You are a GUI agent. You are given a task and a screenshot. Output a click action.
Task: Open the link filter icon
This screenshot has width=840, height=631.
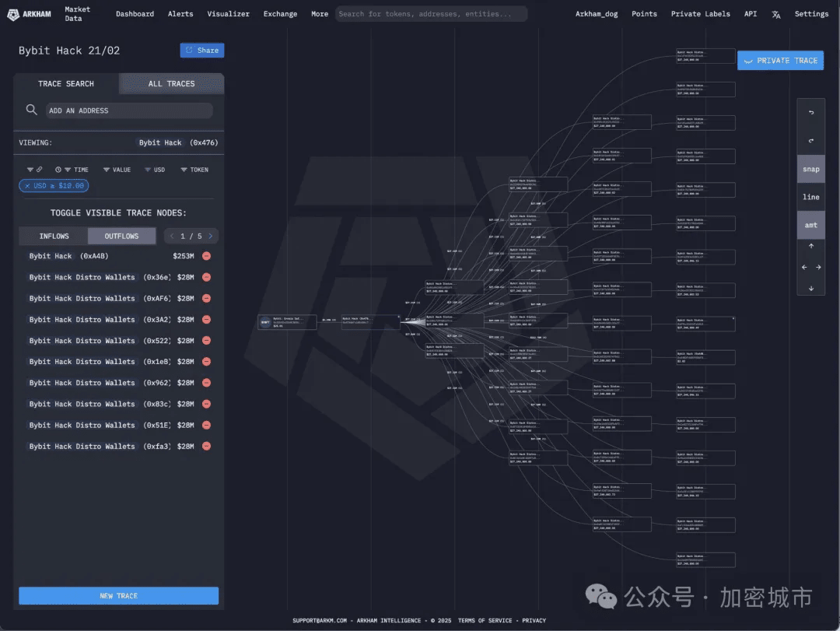coord(35,170)
